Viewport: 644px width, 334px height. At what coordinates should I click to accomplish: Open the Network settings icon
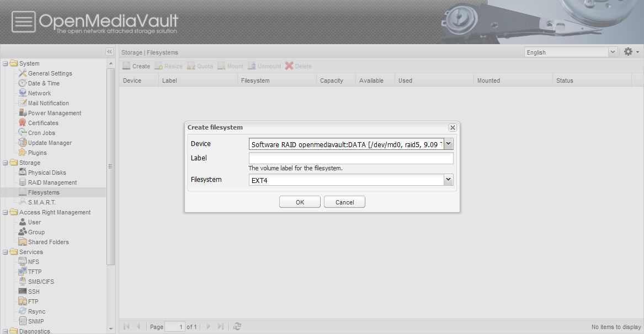23,93
